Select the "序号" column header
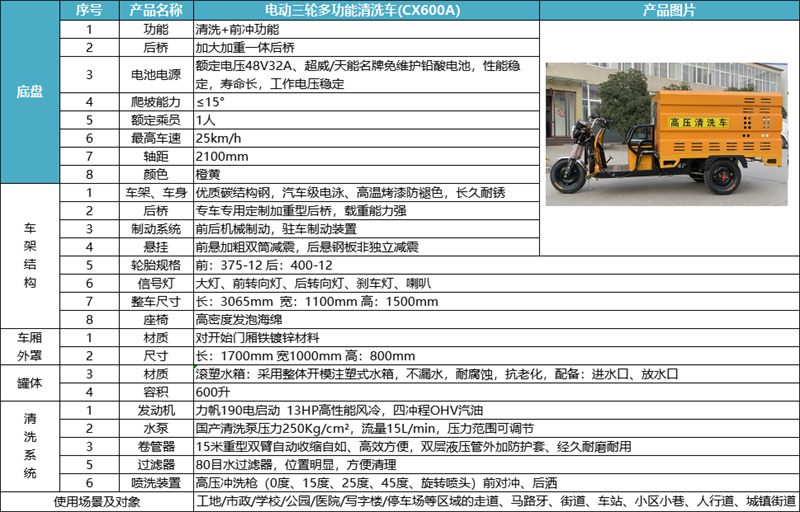 89,10
